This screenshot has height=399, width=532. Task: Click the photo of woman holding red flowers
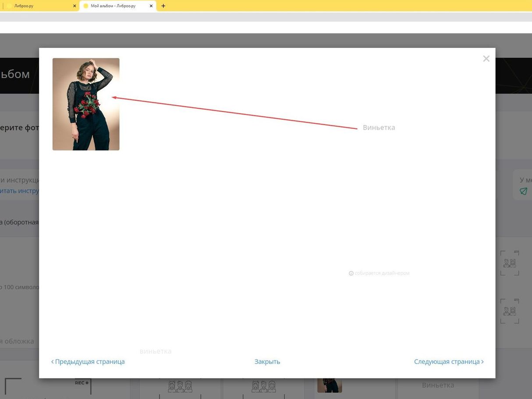point(86,104)
